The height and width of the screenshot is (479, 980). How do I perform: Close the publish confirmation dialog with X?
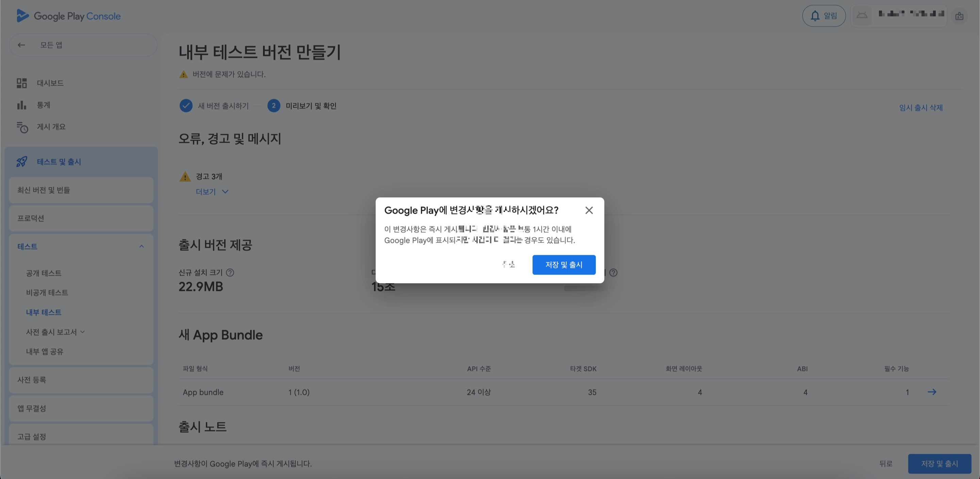coord(589,210)
